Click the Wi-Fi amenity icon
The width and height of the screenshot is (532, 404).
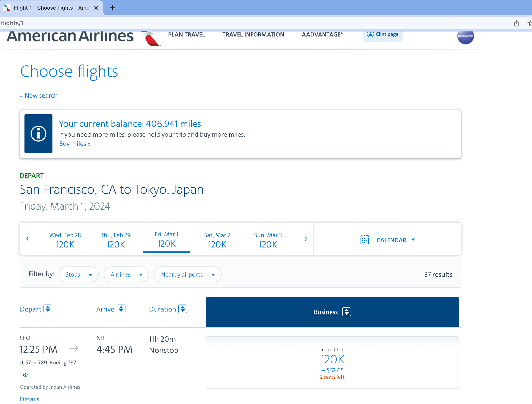[25, 375]
